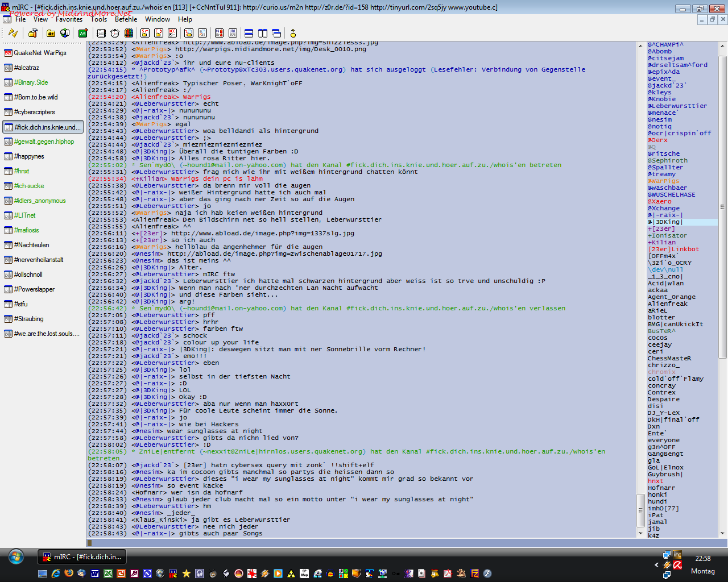Image resolution: width=728 pixels, height=582 pixels.
Task: Click the Timer stopwatch toolbar icon
Action: coord(115,34)
